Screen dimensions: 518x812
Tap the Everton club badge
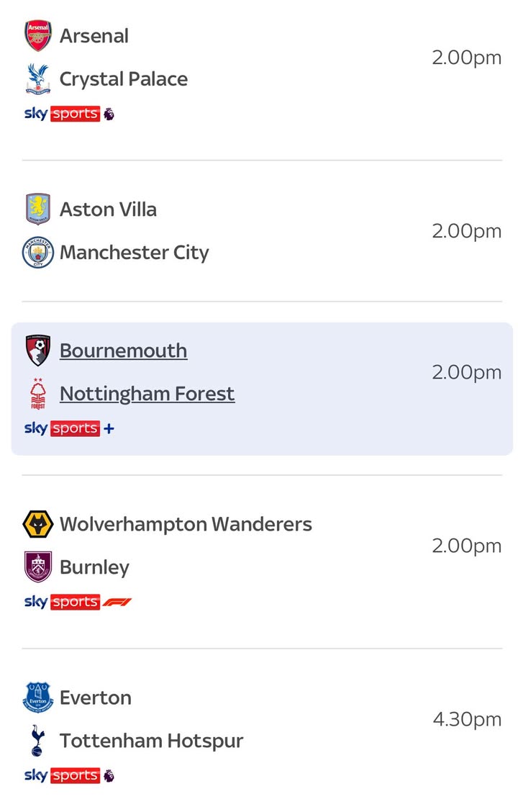tap(38, 698)
